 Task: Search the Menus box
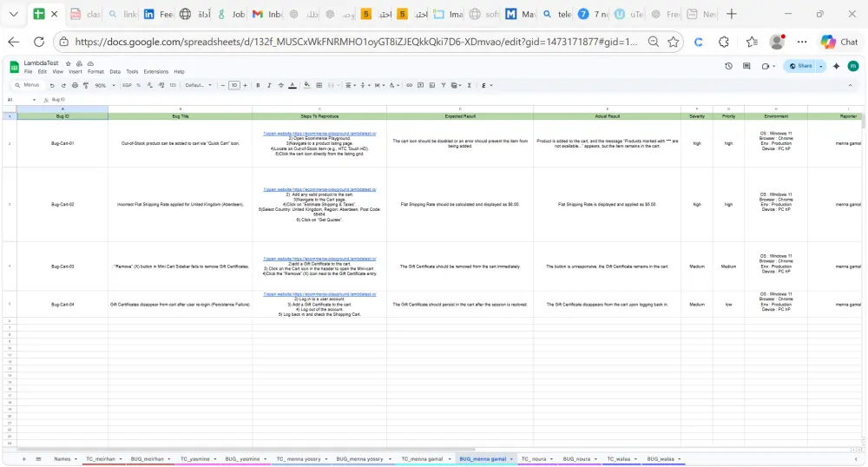[28, 85]
